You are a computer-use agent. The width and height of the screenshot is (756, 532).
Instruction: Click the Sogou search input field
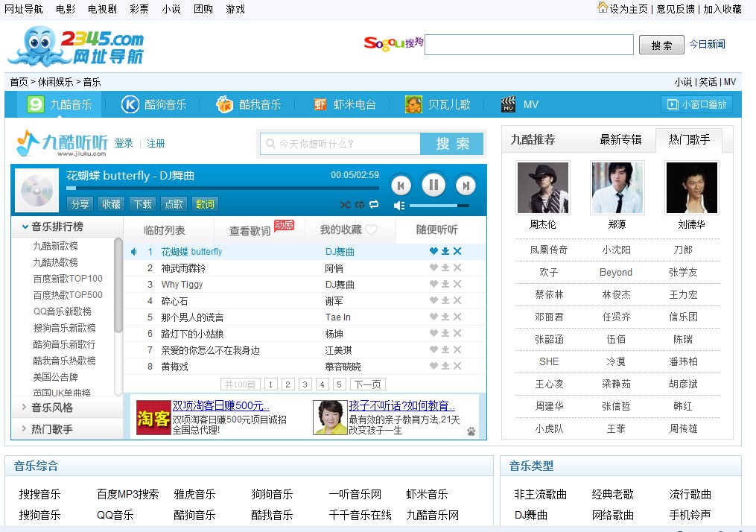click(528, 45)
